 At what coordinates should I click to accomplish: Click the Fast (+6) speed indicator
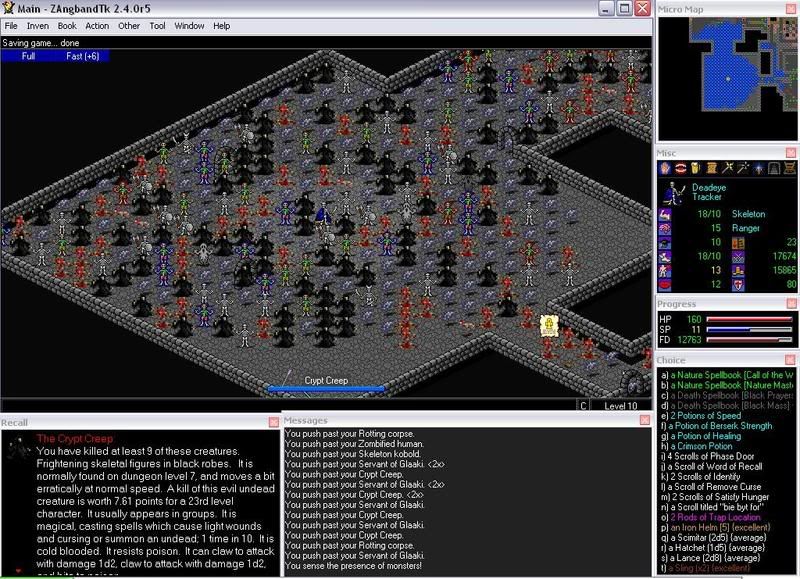click(x=82, y=56)
